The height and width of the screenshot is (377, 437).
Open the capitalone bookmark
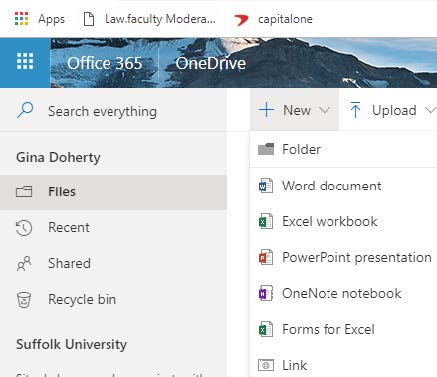[x=285, y=19]
